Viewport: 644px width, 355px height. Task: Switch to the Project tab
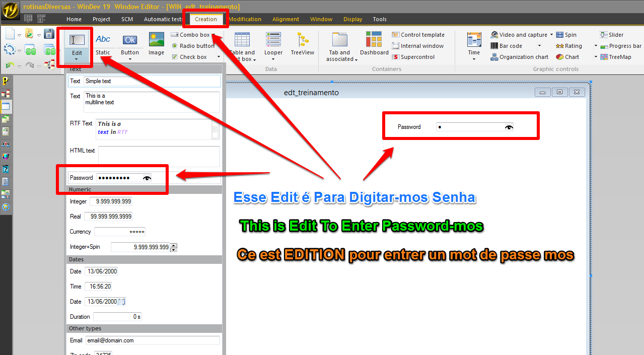click(x=101, y=19)
